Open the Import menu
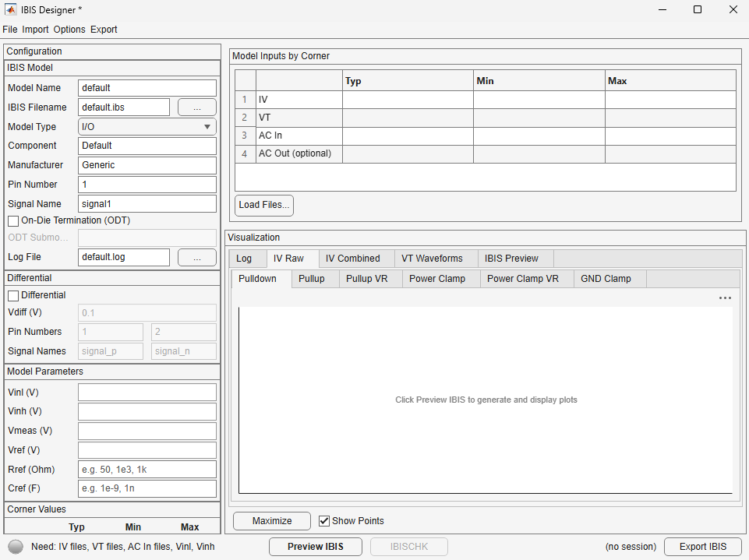Image resolution: width=749 pixels, height=560 pixels. pyautogui.click(x=35, y=29)
